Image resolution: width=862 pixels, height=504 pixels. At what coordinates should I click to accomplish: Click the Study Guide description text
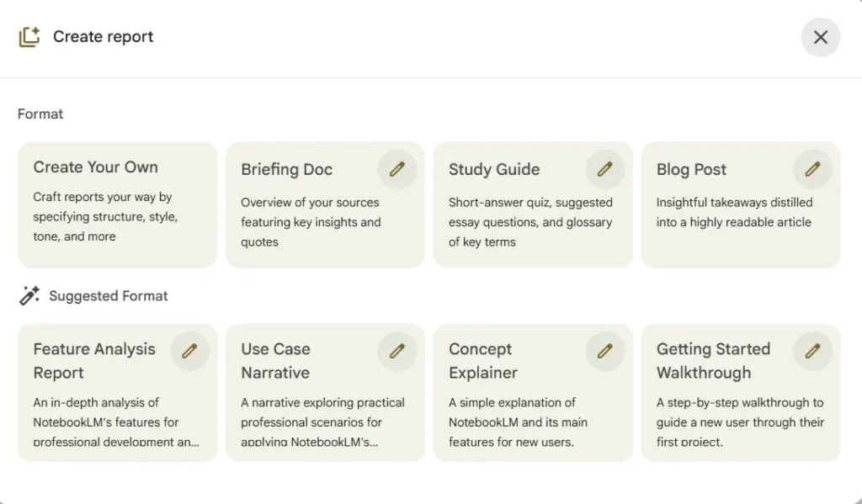(x=530, y=222)
